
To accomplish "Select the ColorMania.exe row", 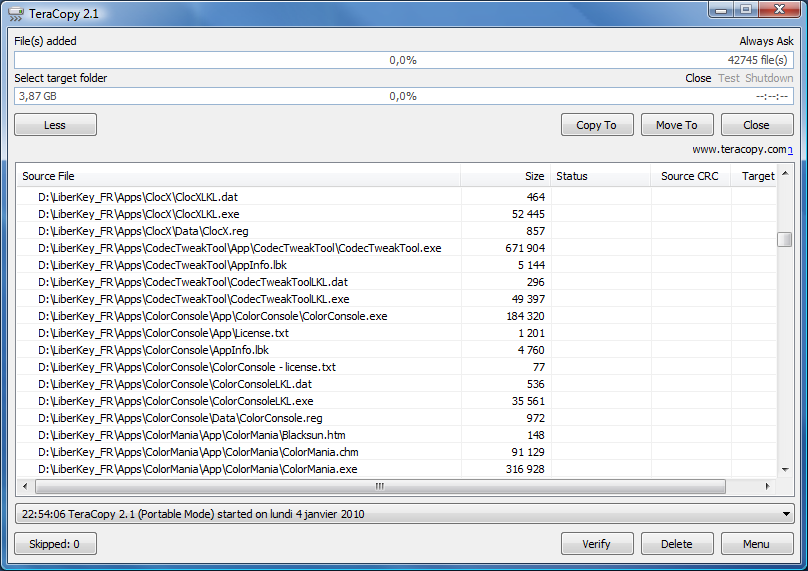I will point(396,469).
